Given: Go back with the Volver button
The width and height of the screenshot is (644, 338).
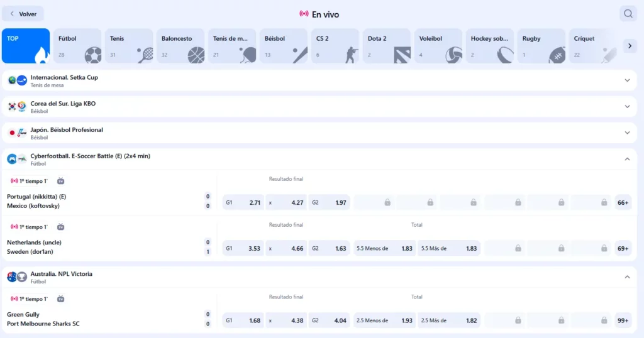Looking at the screenshot, I should [x=23, y=14].
